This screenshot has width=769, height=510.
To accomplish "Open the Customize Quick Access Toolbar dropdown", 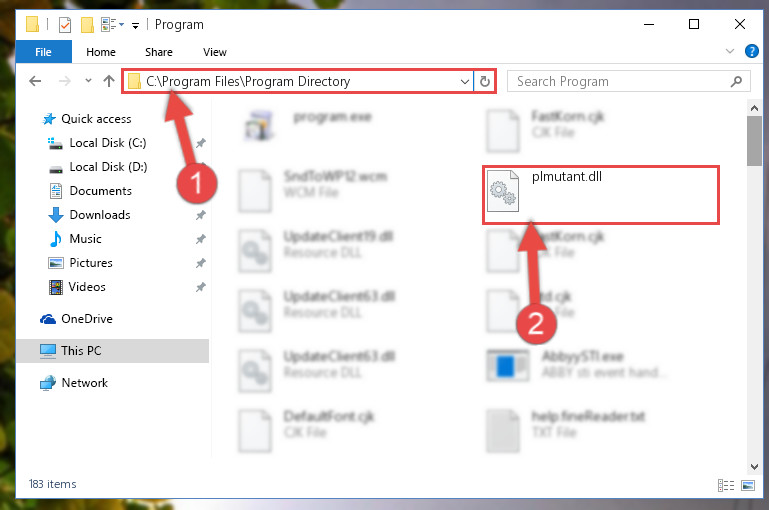I will (135, 26).
